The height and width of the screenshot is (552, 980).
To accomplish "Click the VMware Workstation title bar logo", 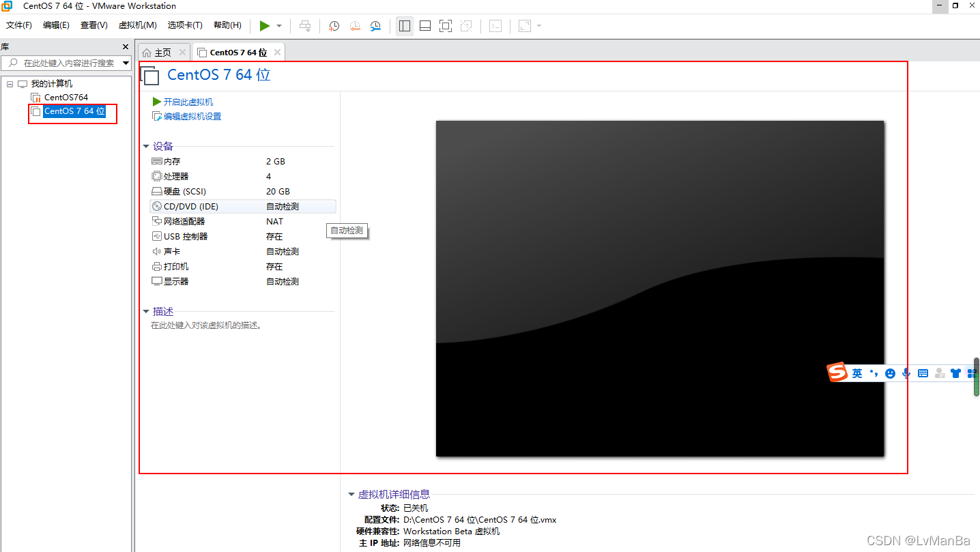I will click(x=7, y=6).
